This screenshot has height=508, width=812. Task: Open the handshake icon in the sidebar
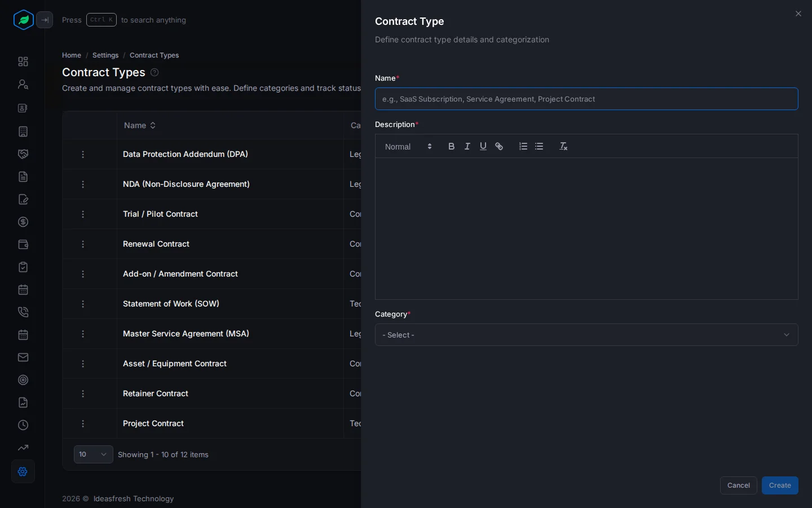pos(23,154)
